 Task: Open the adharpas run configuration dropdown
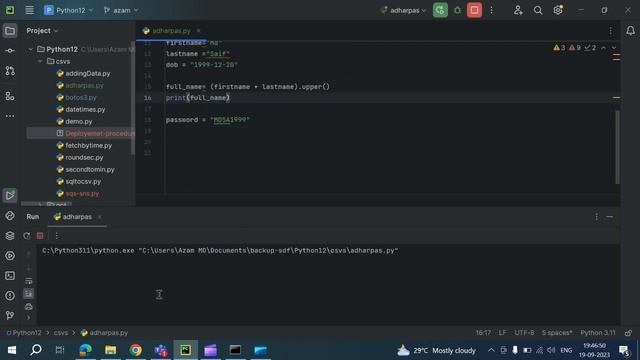[x=403, y=10]
